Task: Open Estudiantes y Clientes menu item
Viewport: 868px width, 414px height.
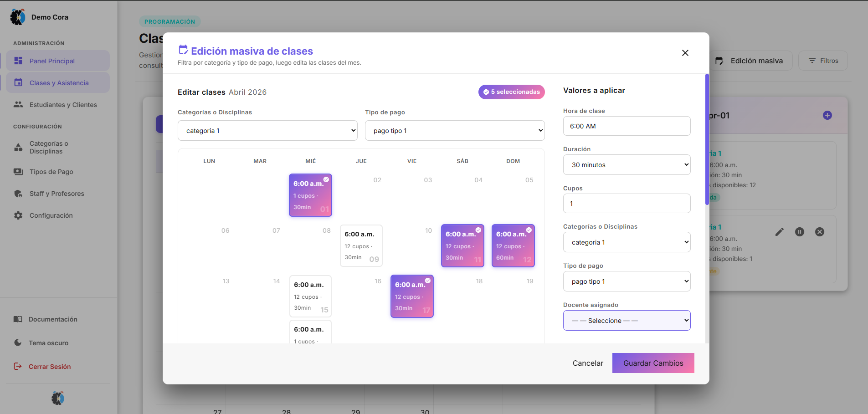Action: point(63,105)
